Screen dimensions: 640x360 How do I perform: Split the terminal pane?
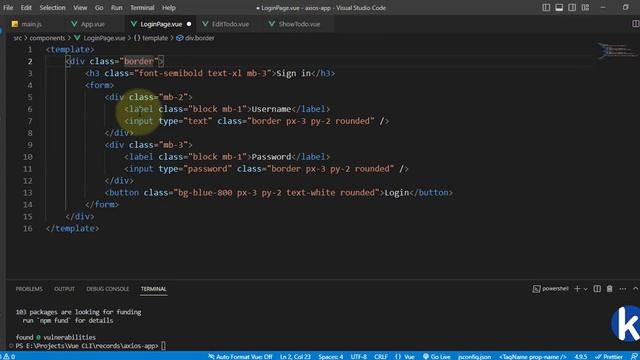coord(597,289)
